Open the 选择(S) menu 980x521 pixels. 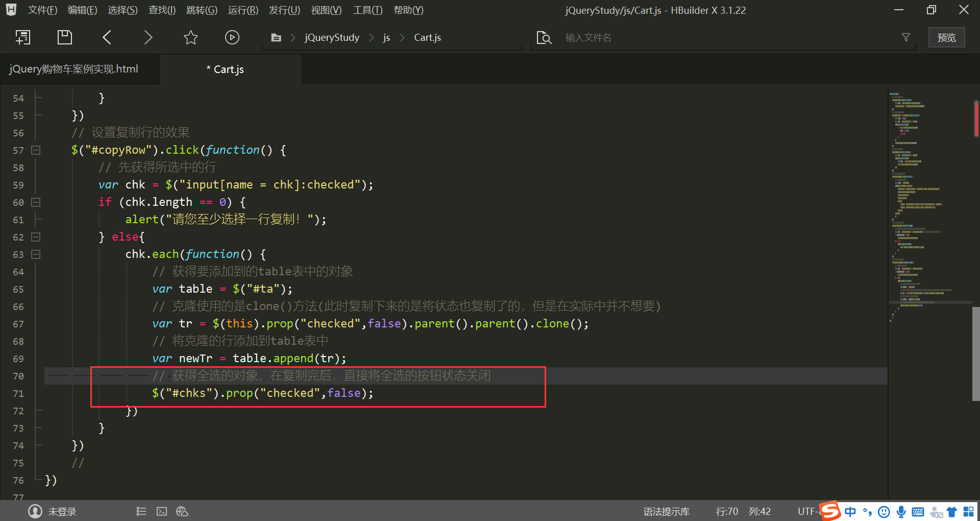122,10
